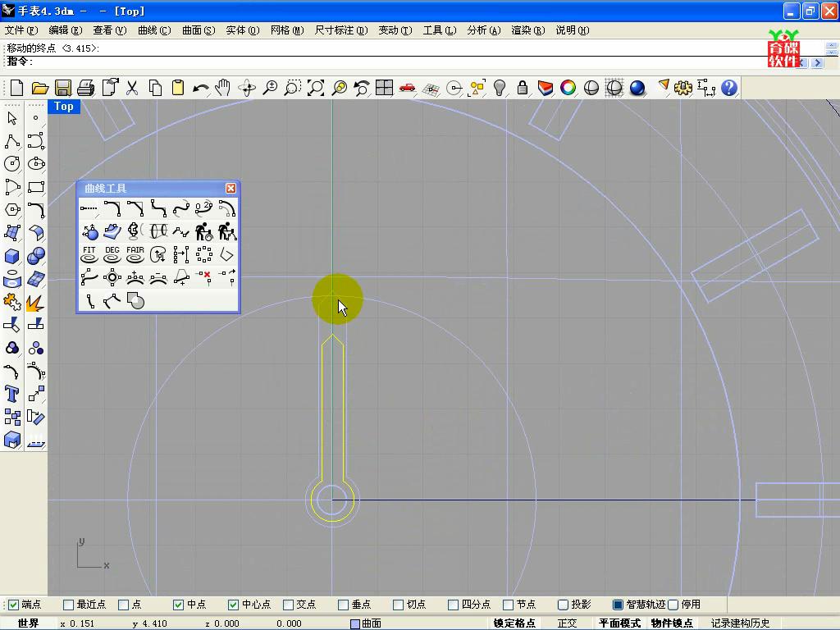The height and width of the screenshot is (630, 840).
Task: Select the arrow pointer tool in sidebar
Action: [11, 118]
